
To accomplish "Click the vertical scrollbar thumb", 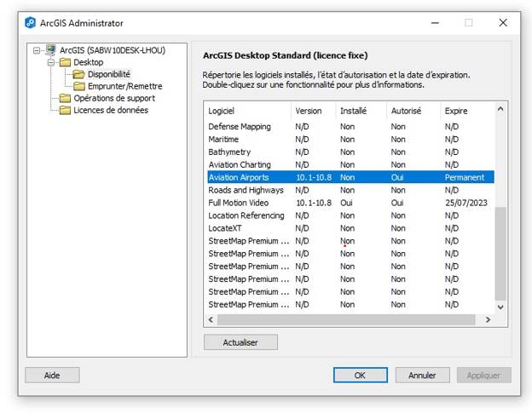I will tap(500, 253).
